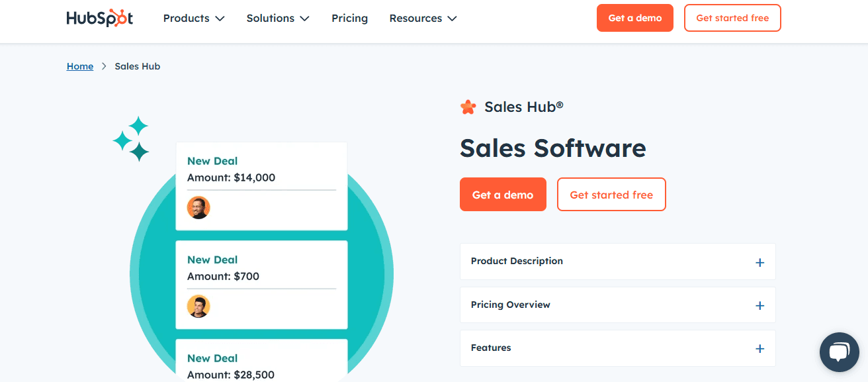
Task: Click the Home breadcrumb link
Action: click(80, 66)
